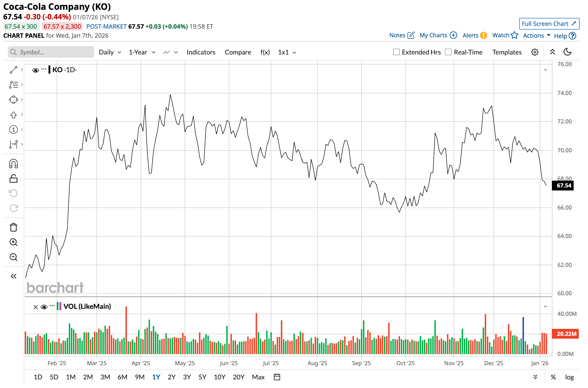Viewport: 588px width, 388px height.
Task: Open the 1-Year period dropdown
Action: click(142, 52)
